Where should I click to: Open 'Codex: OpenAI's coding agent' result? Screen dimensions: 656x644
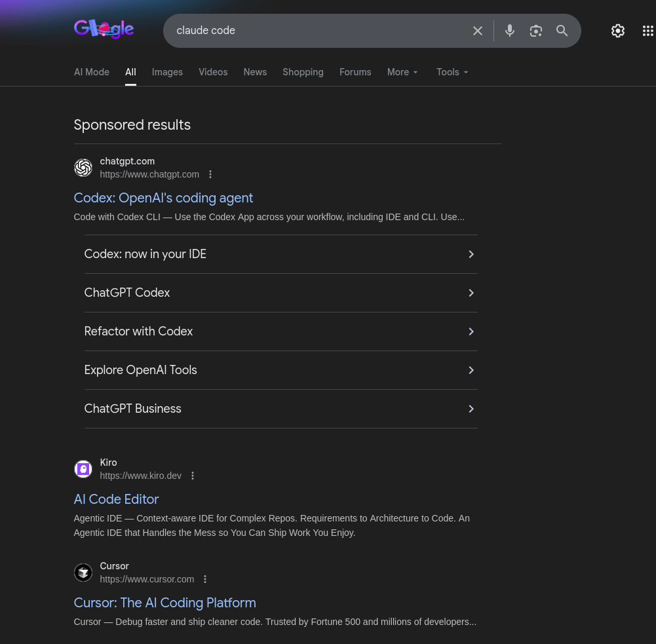coord(163,198)
